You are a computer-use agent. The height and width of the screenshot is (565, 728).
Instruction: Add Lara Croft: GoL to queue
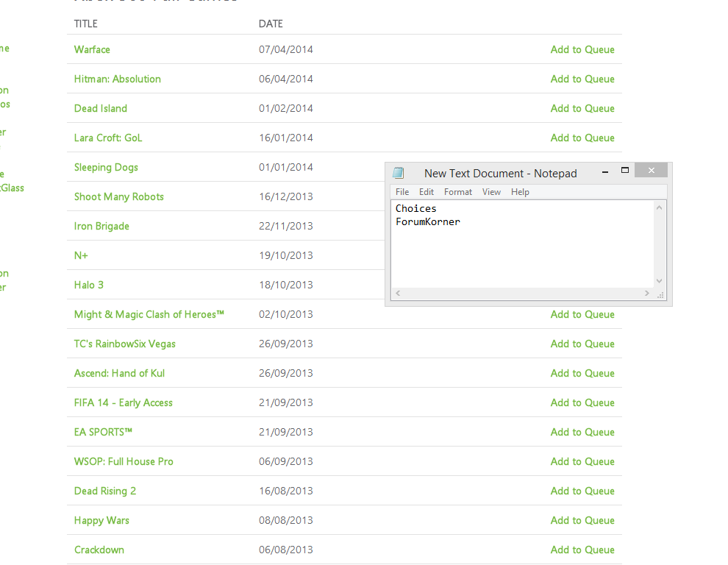pyautogui.click(x=582, y=138)
